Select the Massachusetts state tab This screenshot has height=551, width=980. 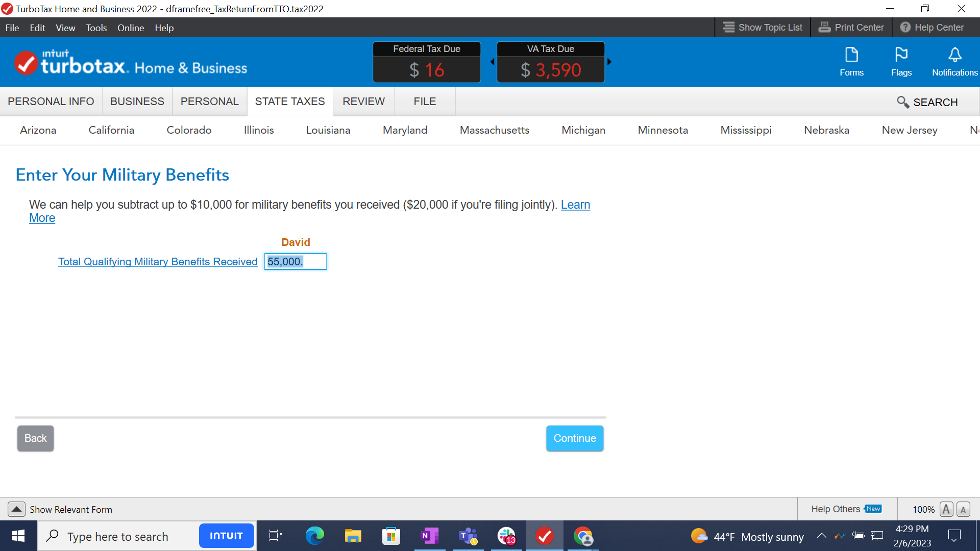point(495,130)
